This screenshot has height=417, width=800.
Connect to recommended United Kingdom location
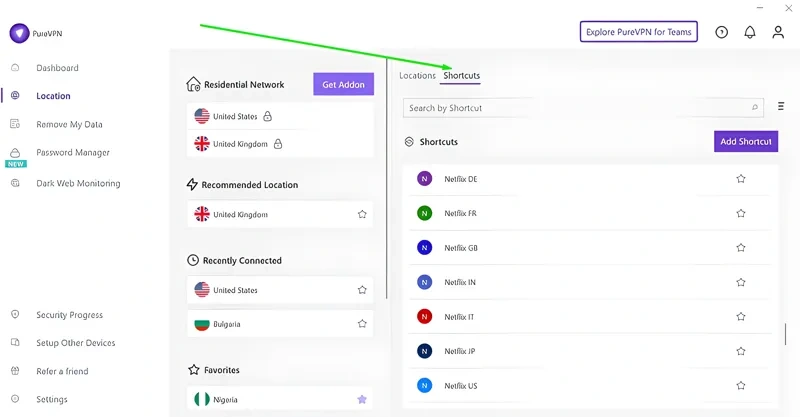coord(280,214)
